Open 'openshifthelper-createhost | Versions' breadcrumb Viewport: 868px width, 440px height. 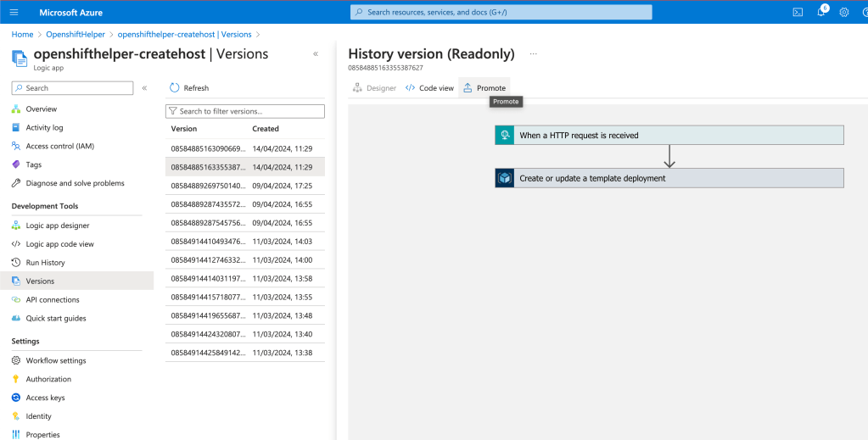(184, 34)
